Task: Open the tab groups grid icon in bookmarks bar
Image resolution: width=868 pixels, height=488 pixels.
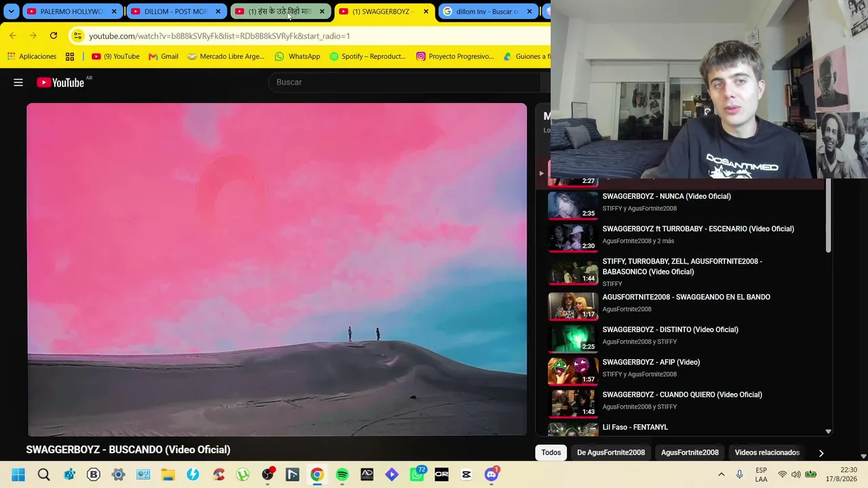Action: tap(70, 56)
